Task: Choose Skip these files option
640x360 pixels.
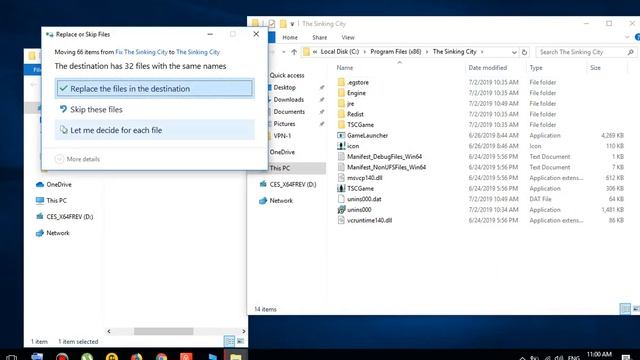Action: (x=155, y=109)
